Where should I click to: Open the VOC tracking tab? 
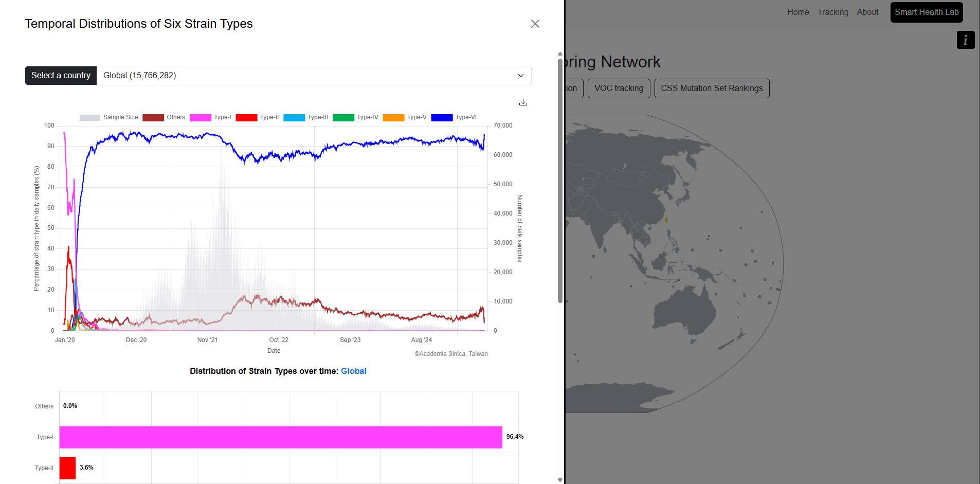click(619, 88)
